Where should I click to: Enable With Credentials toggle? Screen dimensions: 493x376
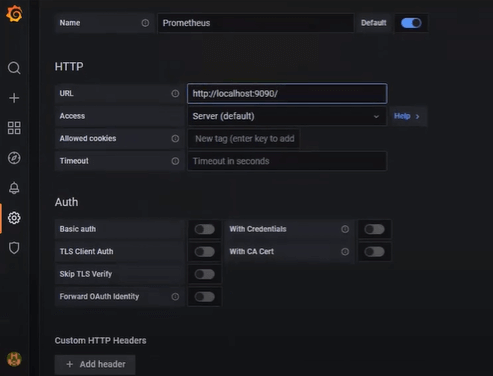[x=374, y=229]
